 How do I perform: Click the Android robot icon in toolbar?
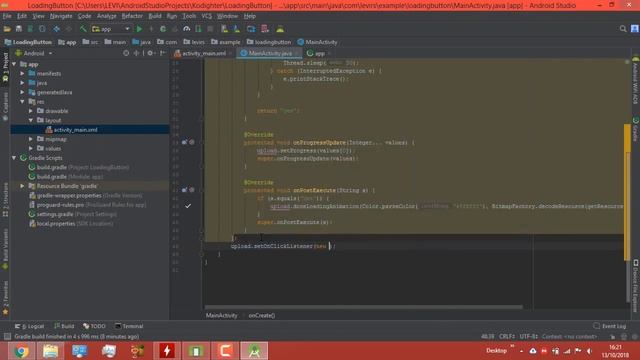[280, 29]
